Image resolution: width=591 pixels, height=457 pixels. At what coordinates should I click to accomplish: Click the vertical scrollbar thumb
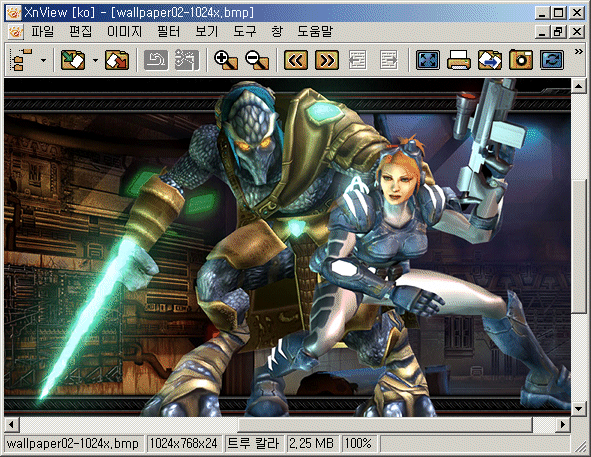point(578,247)
